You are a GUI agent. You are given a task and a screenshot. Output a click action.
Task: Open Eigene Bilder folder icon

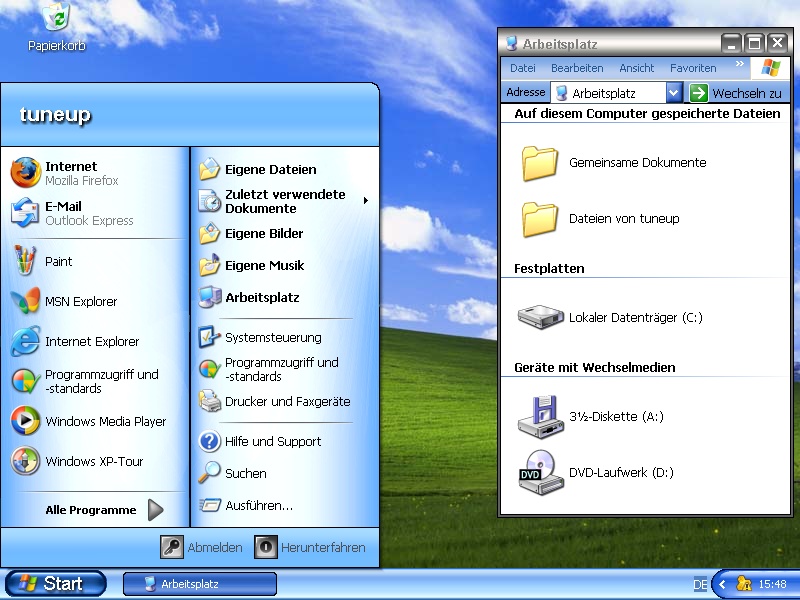tap(209, 233)
